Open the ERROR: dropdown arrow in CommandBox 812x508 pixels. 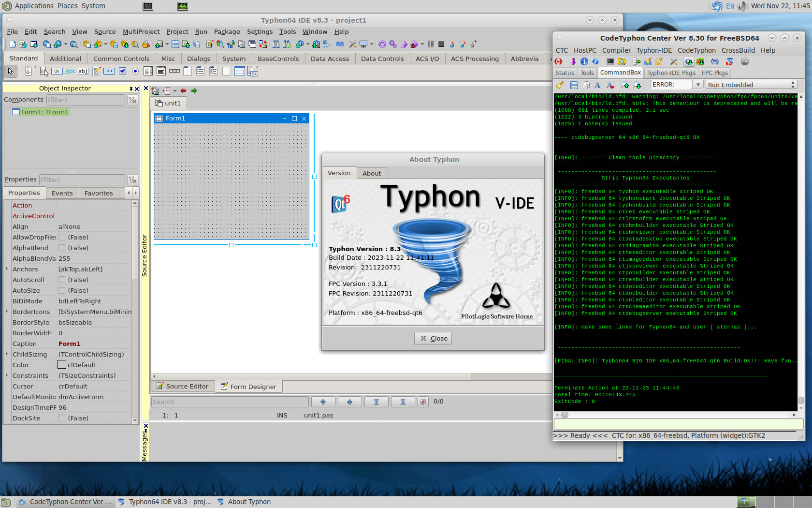click(697, 85)
